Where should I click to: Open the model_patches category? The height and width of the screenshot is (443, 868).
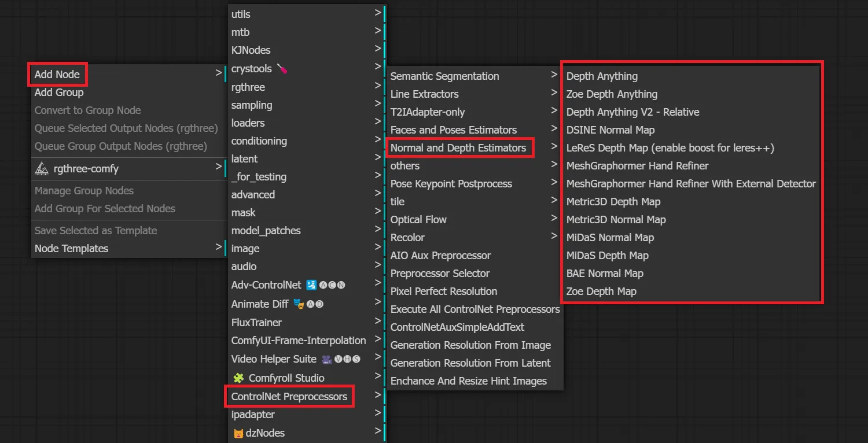(307, 230)
